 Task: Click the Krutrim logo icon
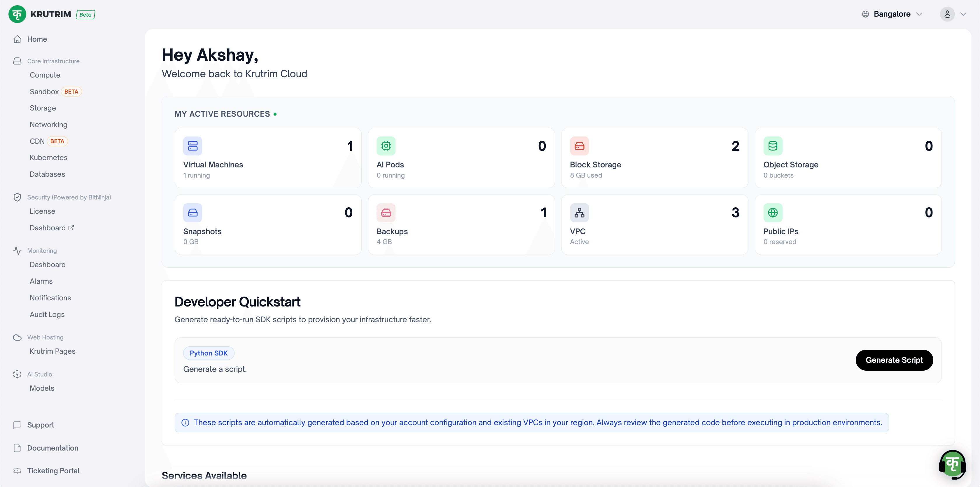(x=17, y=15)
